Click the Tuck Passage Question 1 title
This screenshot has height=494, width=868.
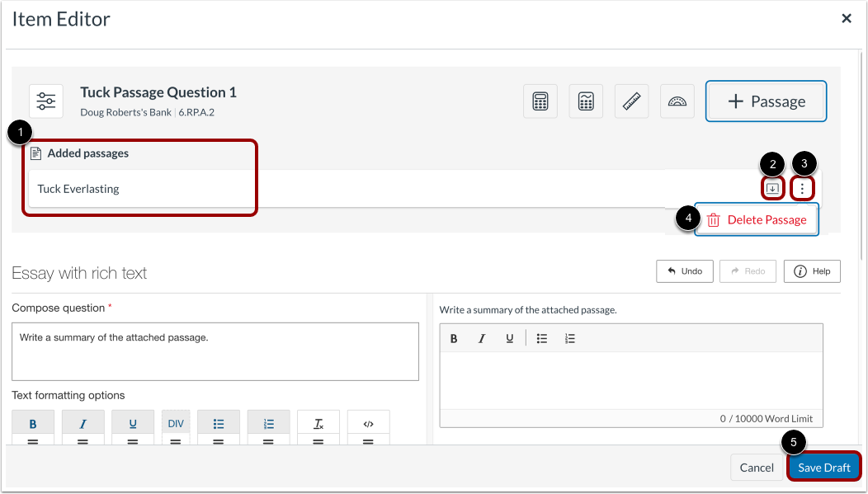158,92
